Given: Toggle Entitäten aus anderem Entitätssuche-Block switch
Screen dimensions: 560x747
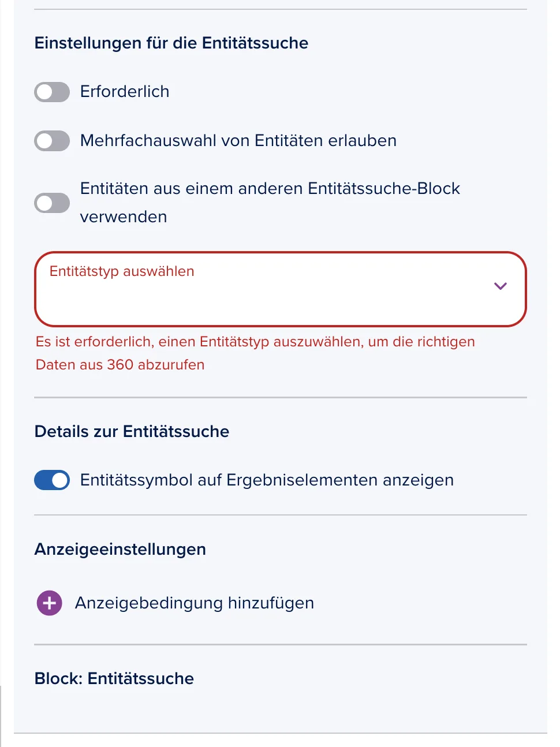Looking at the screenshot, I should pos(52,203).
